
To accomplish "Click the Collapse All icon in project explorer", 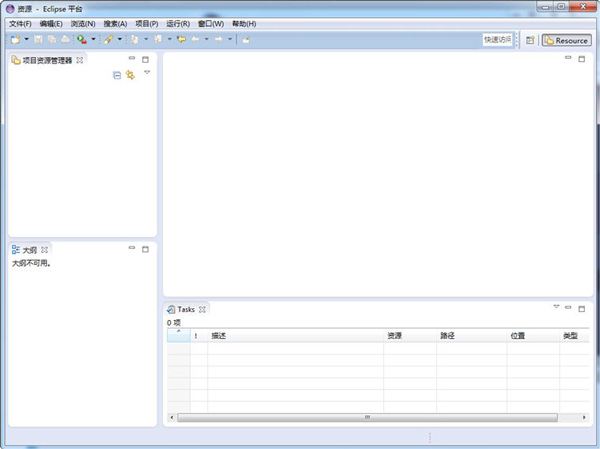I will pyautogui.click(x=117, y=75).
